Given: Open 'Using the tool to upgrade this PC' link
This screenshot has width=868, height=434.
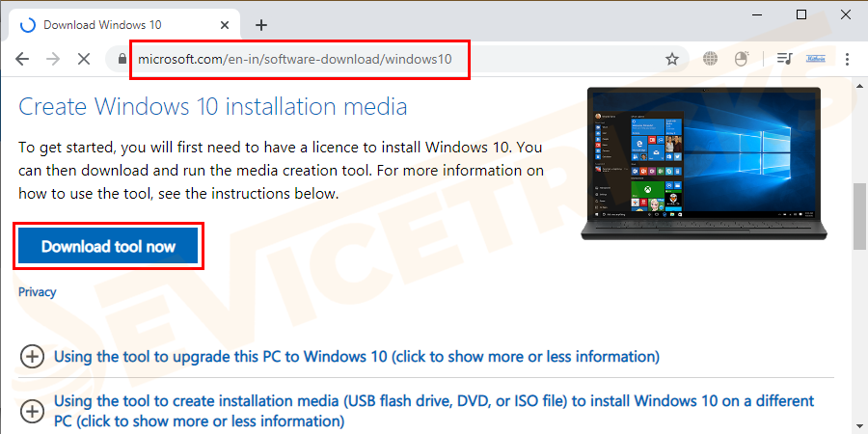Looking at the screenshot, I should click(x=357, y=356).
